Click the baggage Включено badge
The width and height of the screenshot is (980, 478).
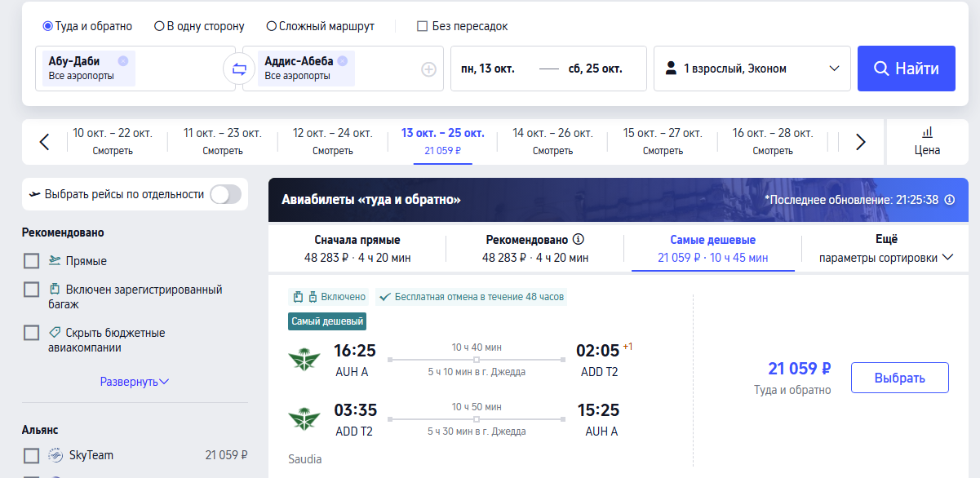pyautogui.click(x=330, y=297)
